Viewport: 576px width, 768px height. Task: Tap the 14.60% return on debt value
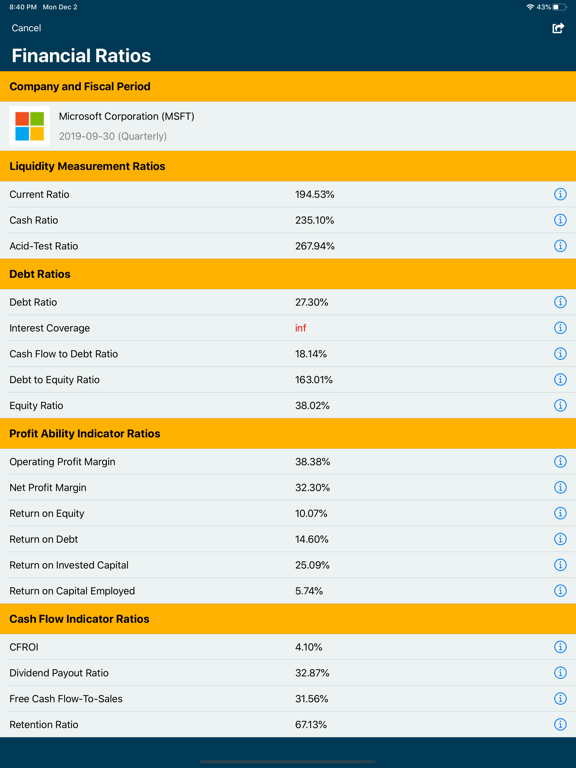(312, 539)
